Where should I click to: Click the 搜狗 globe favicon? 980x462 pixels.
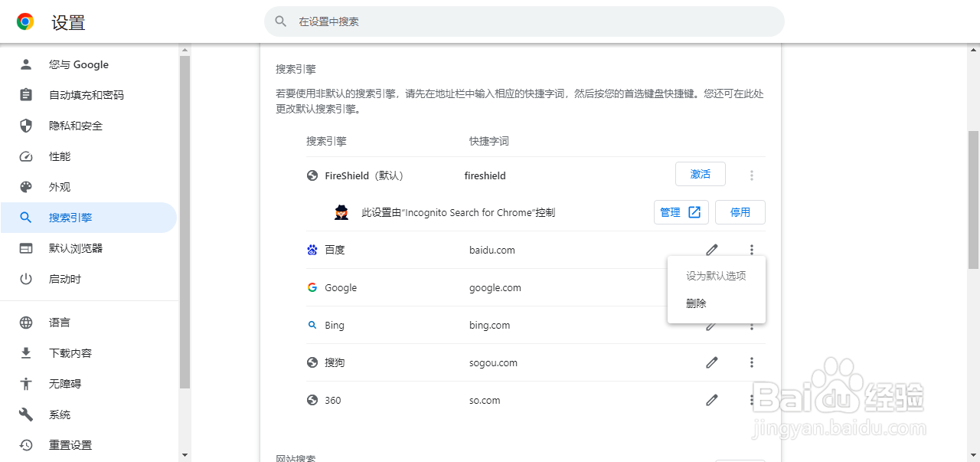pos(312,362)
